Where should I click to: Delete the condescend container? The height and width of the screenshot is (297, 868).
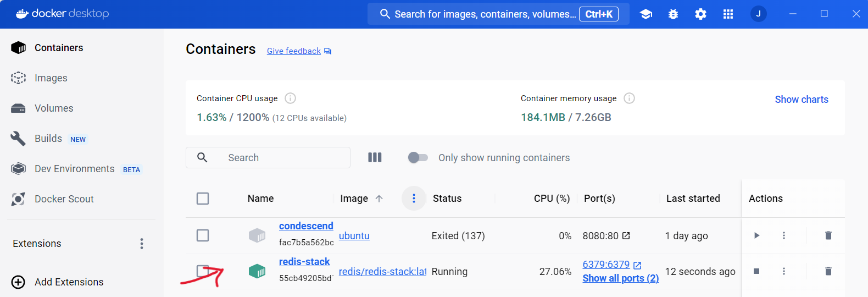click(828, 235)
